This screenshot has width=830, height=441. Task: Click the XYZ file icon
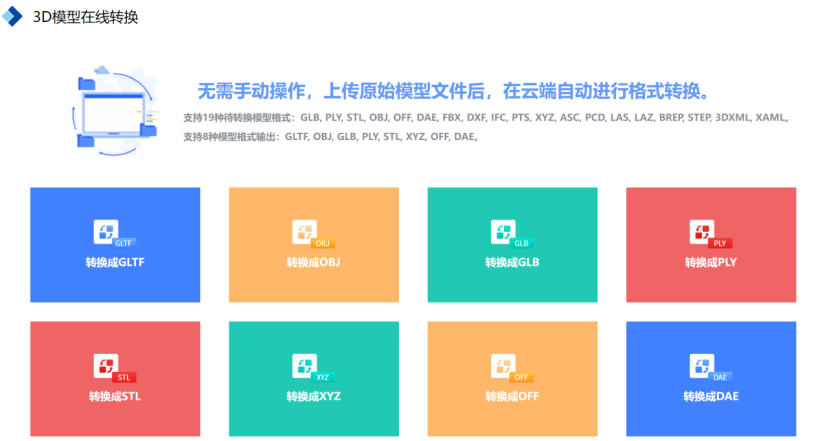307,367
